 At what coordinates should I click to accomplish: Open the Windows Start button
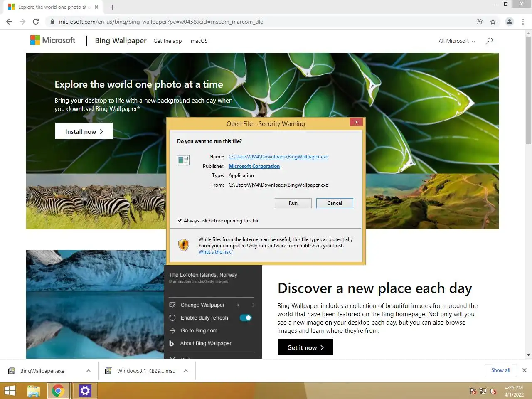(10, 391)
